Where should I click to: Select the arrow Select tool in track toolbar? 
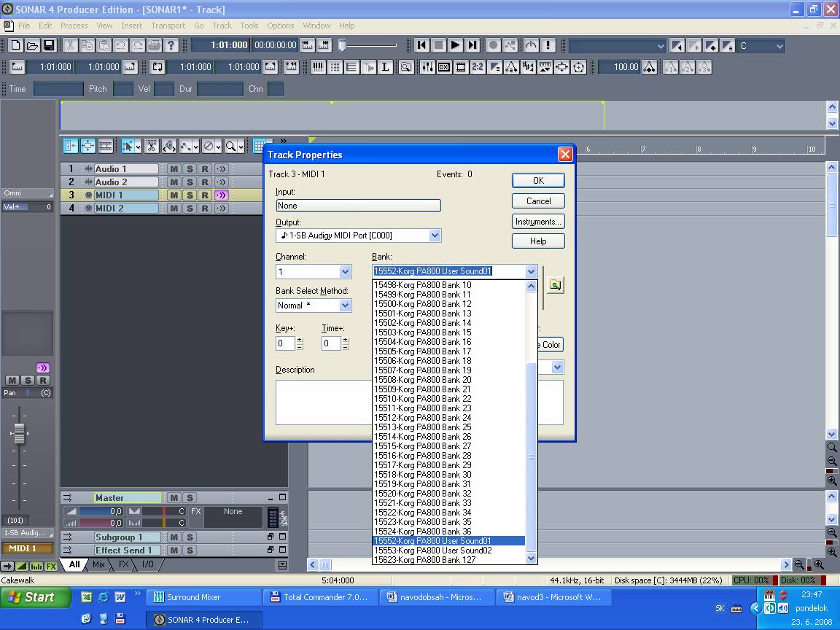(128, 146)
